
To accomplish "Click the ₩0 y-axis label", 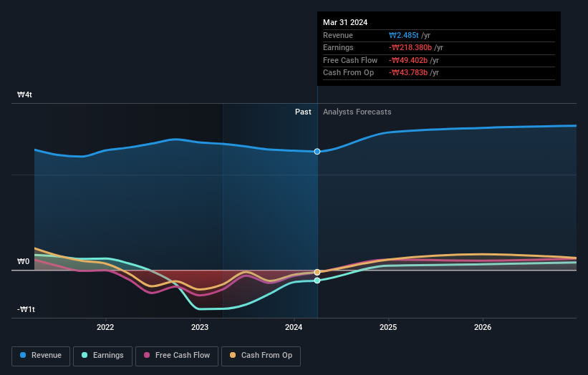I will coord(23,261).
